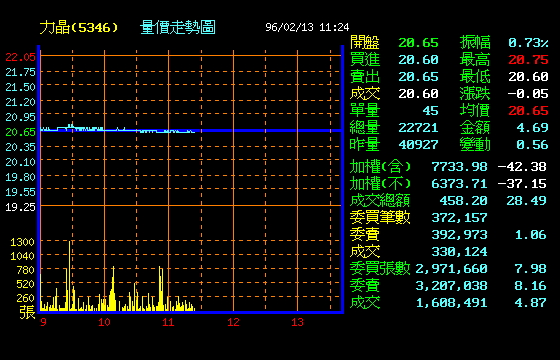560x360 pixels.
Task: Click the 張 volume unit label
Action: click(x=27, y=311)
